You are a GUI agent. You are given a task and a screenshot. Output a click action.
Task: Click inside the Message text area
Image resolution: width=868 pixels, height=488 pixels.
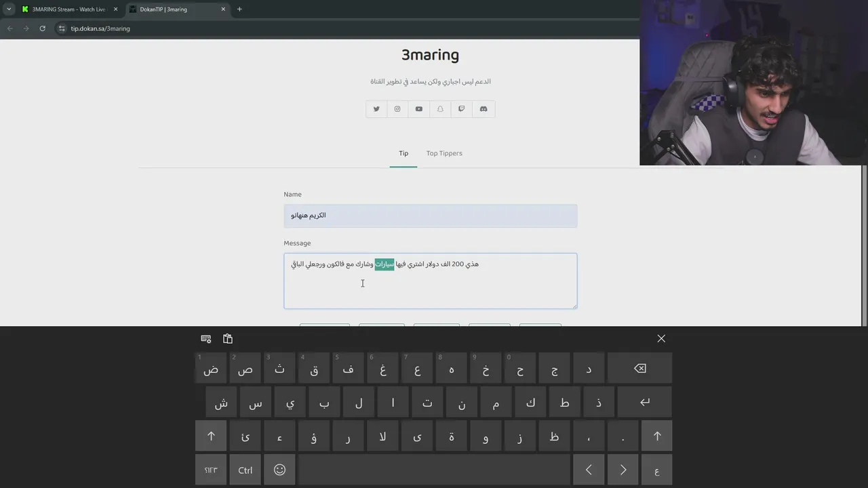[431, 281]
